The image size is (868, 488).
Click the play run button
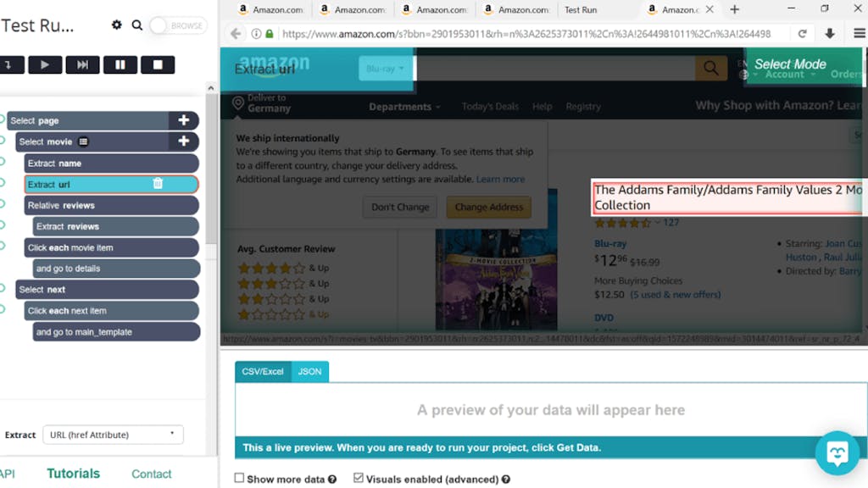click(x=45, y=64)
